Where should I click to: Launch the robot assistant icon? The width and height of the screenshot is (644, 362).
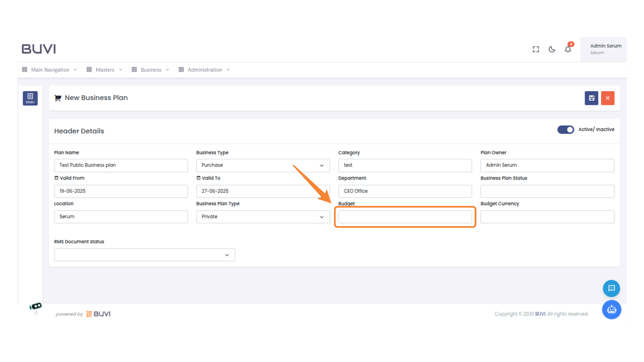coord(611,310)
